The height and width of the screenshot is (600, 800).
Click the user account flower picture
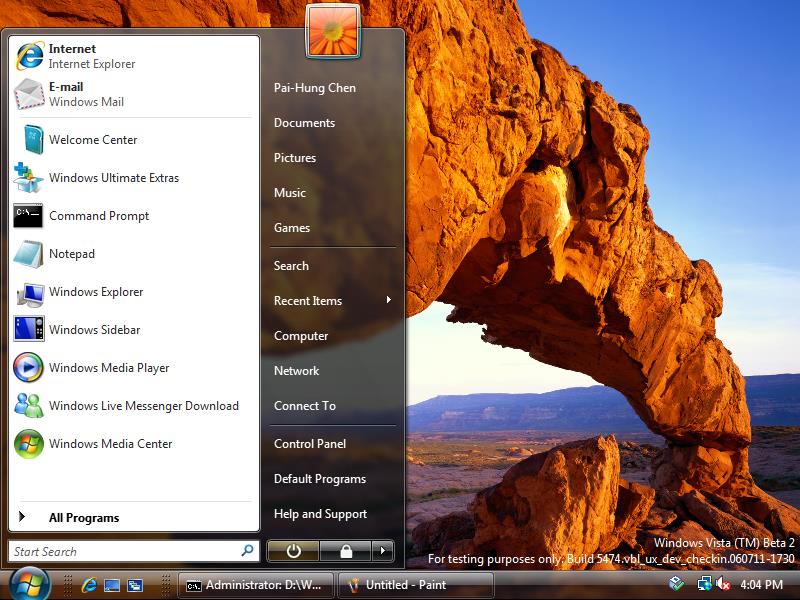click(333, 31)
